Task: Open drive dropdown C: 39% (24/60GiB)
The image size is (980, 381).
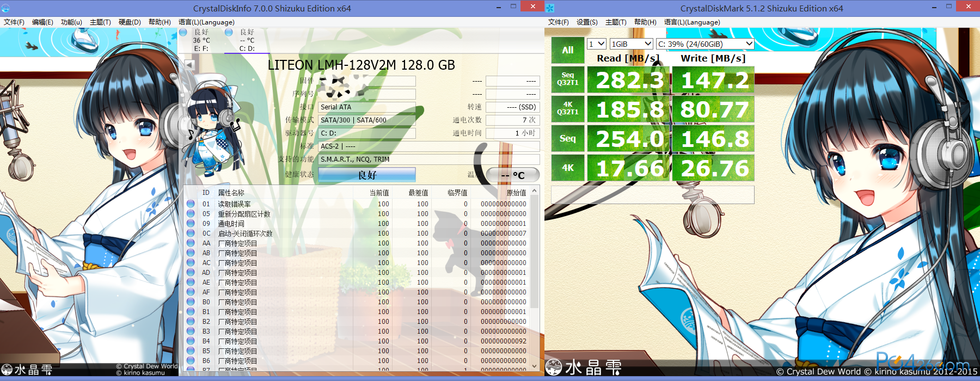Action: pos(705,44)
